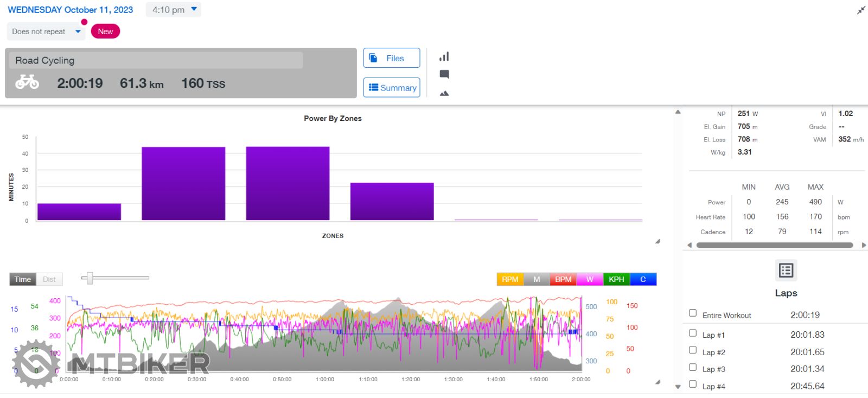Click the Power By Zones chart resize handle
Image resolution: width=868 pixels, height=398 pixels.
point(657,242)
